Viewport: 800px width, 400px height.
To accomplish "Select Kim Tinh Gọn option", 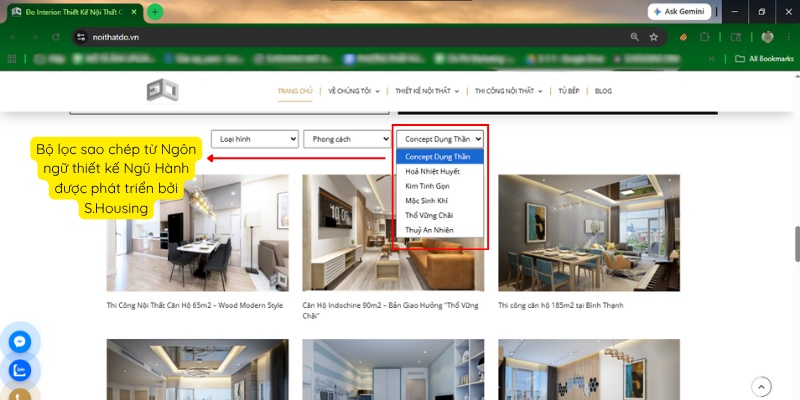I will [x=440, y=186].
